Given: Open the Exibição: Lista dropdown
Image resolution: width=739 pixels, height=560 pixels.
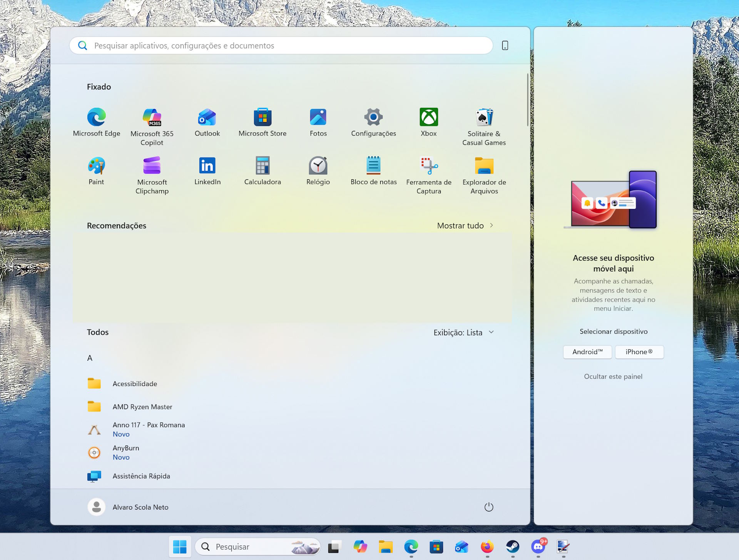Looking at the screenshot, I should (x=463, y=332).
